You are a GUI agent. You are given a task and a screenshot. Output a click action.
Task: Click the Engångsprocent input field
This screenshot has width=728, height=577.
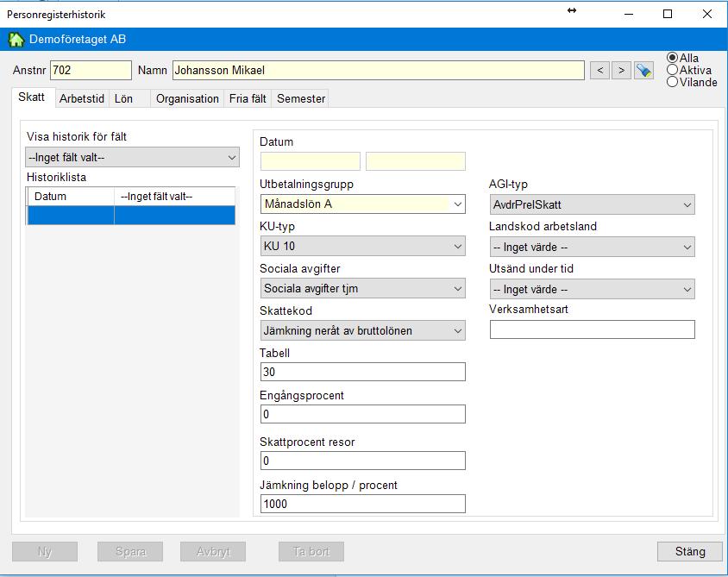(362, 414)
